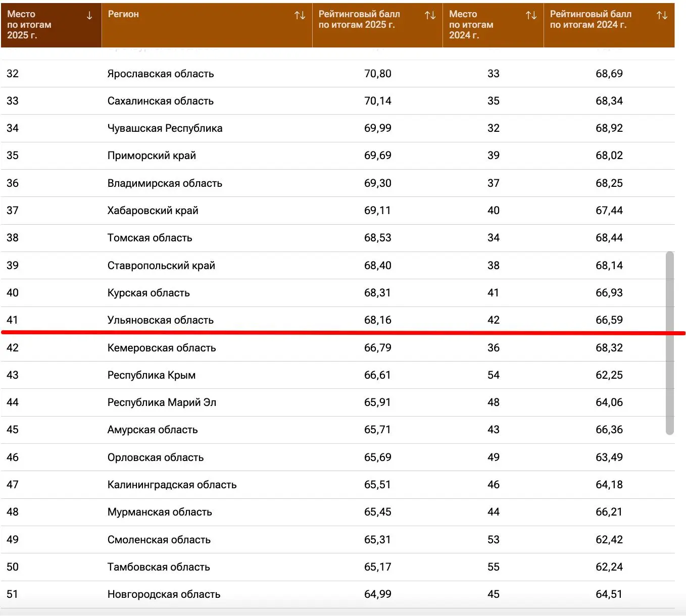Image resolution: width=686 pixels, height=616 pixels.
Task: Click 2024 score value 62,25
Action: click(x=609, y=375)
